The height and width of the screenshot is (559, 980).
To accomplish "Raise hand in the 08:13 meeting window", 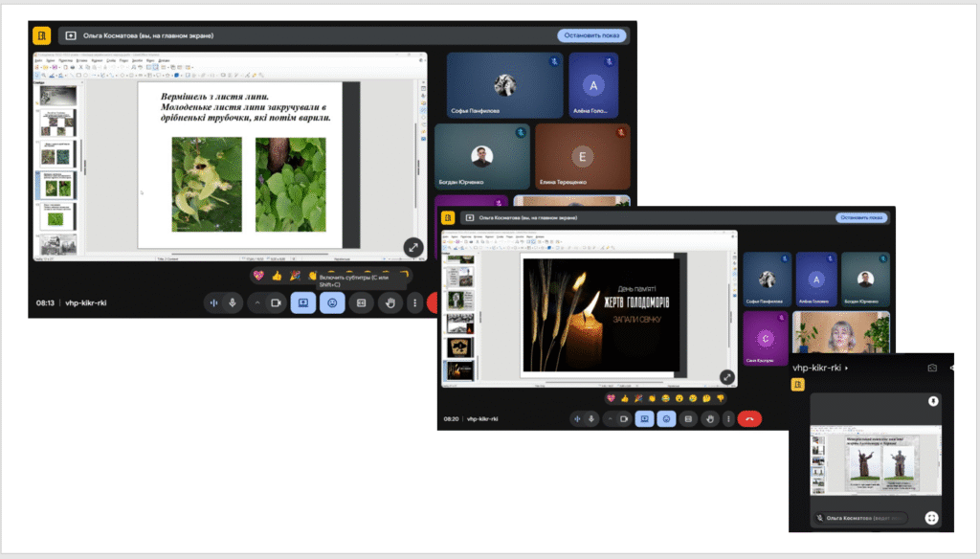I will point(390,302).
